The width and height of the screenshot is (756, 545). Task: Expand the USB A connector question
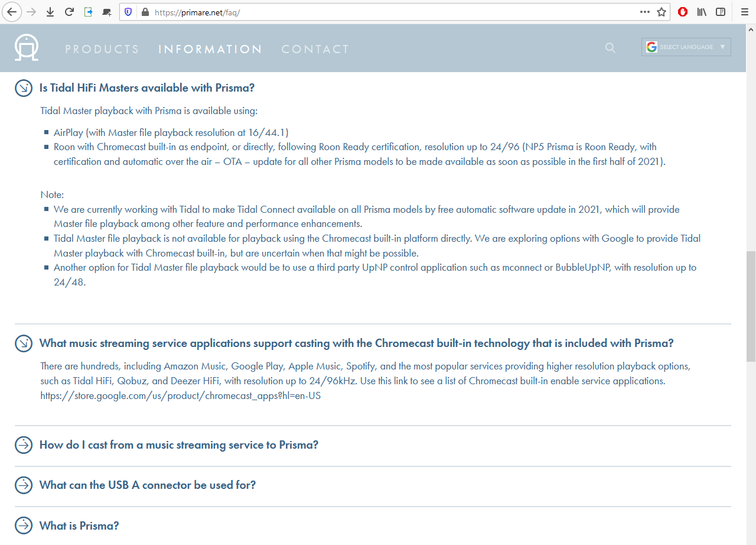(x=24, y=485)
